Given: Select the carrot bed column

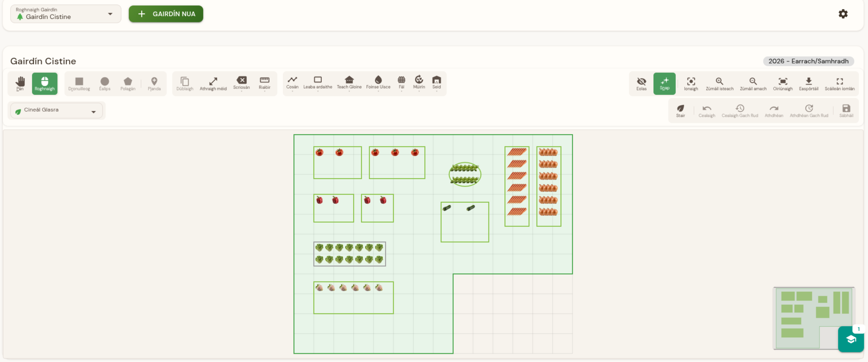Looking at the screenshot, I should 516,186.
